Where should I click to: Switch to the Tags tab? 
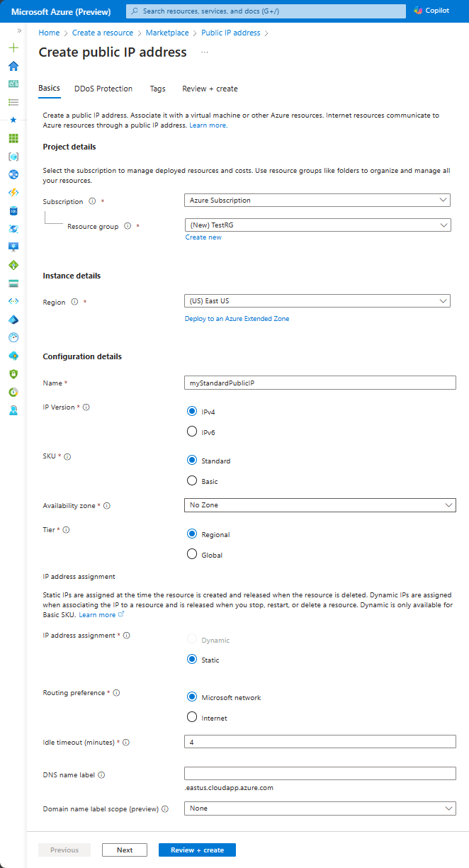point(158,89)
